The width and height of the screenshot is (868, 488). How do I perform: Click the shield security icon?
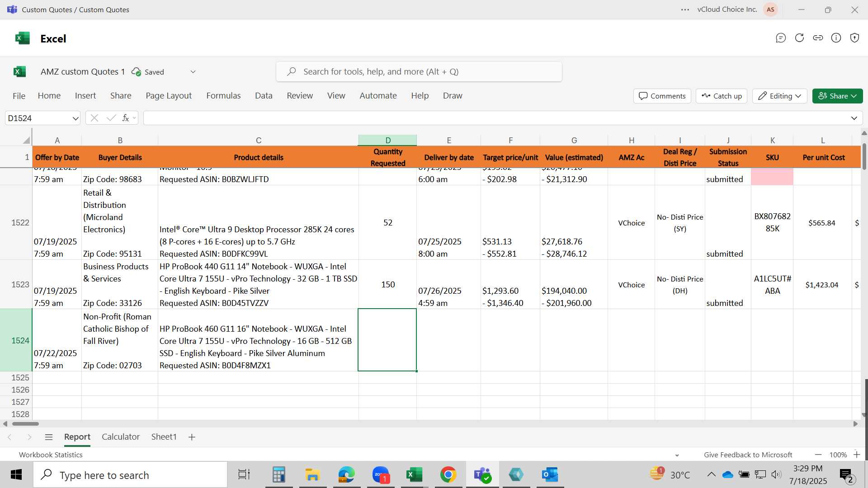point(854,38)
